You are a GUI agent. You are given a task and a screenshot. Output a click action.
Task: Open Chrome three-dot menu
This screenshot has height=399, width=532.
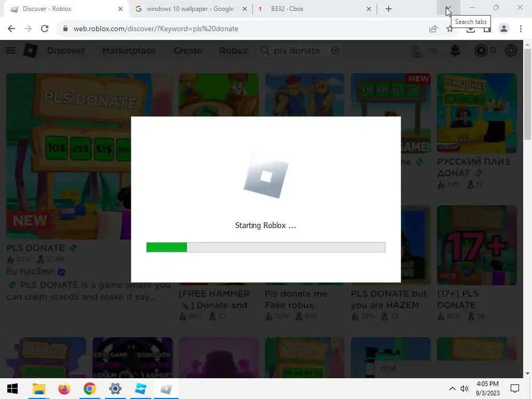521,29
